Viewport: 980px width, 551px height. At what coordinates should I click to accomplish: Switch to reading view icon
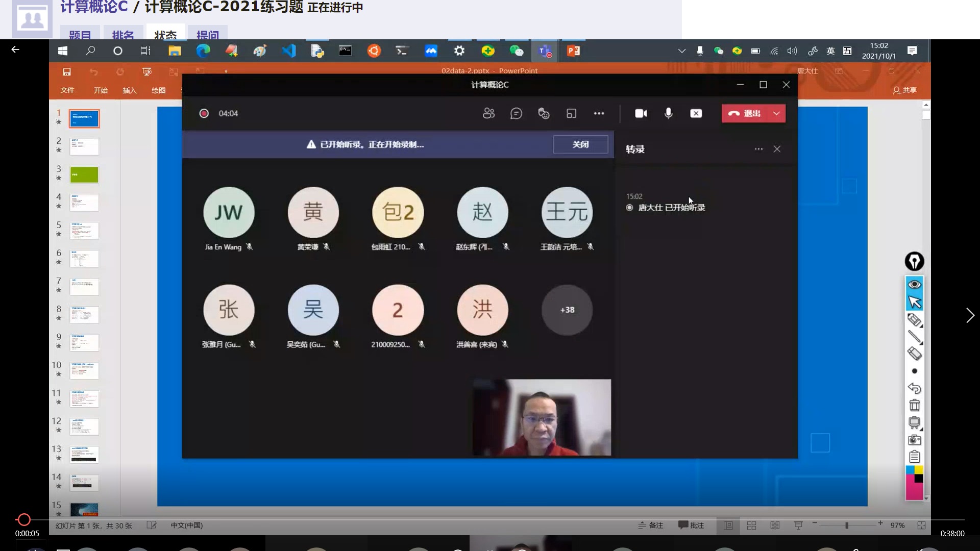[x=775, y=525]
